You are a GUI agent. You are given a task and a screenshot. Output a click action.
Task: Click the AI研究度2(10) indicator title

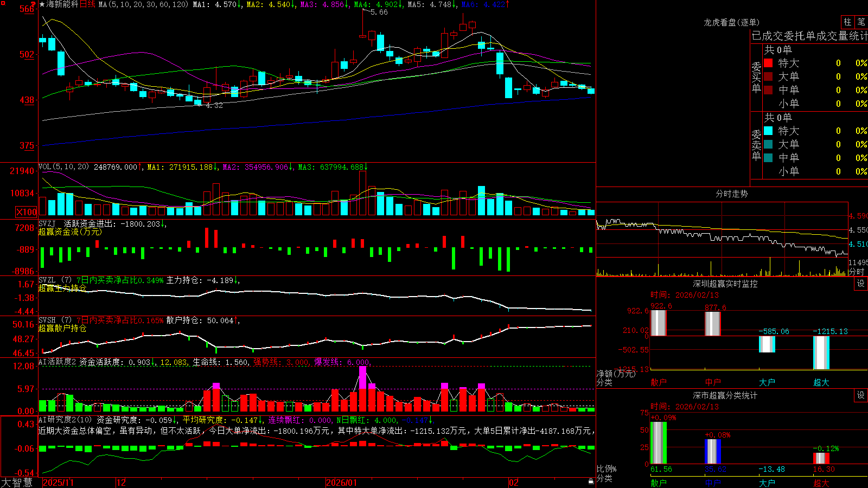pyautogui.click(x=65, y=420)
